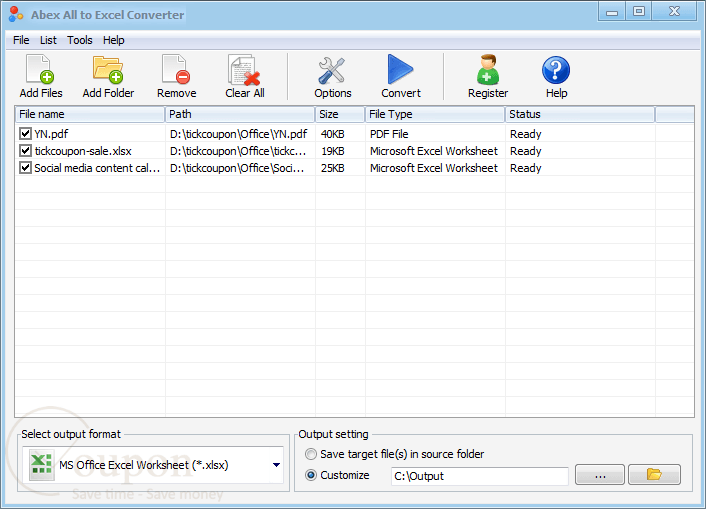The image size is (706, 509).
Task: Open the List menu
Action: (x=48, y=40)
